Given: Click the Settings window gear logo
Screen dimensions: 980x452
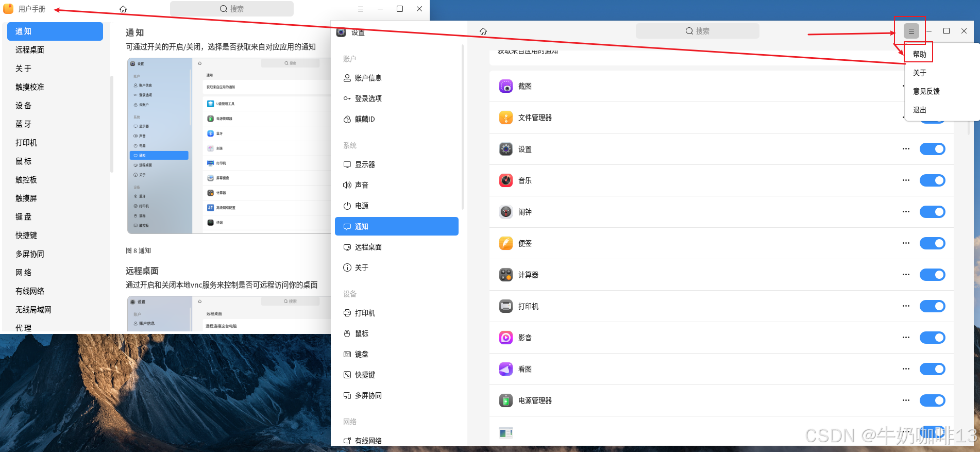Looking at the screenshot, I should click(x=341, y=32).
